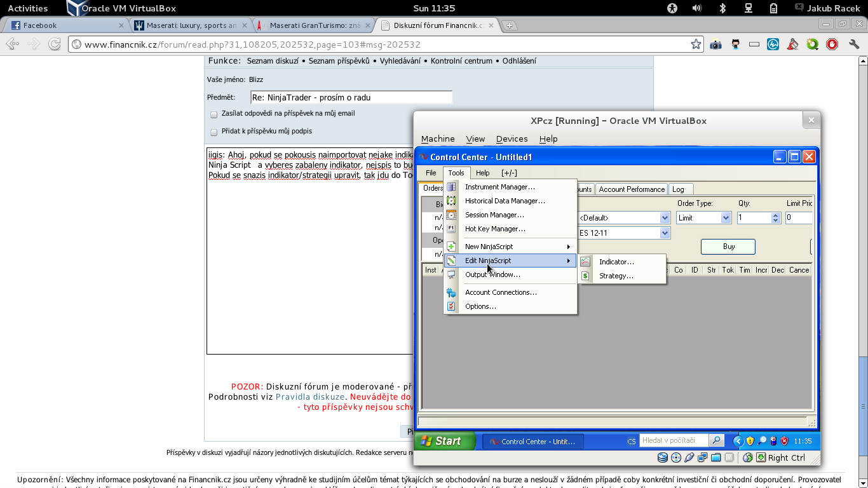Image resolution: width=868 pixels, height=488 pixels.
Task: Check the add my signature checkbox
Action: (214, 132)
